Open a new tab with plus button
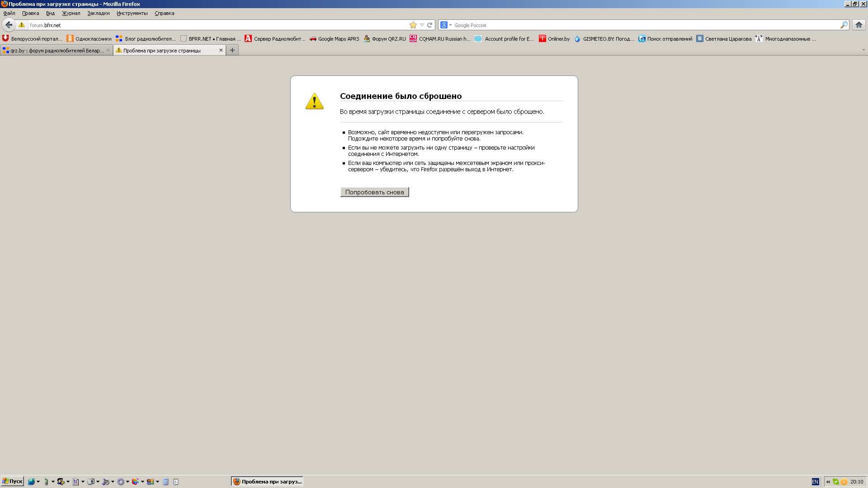Screen dimensions: 868x488 (232, 50)
